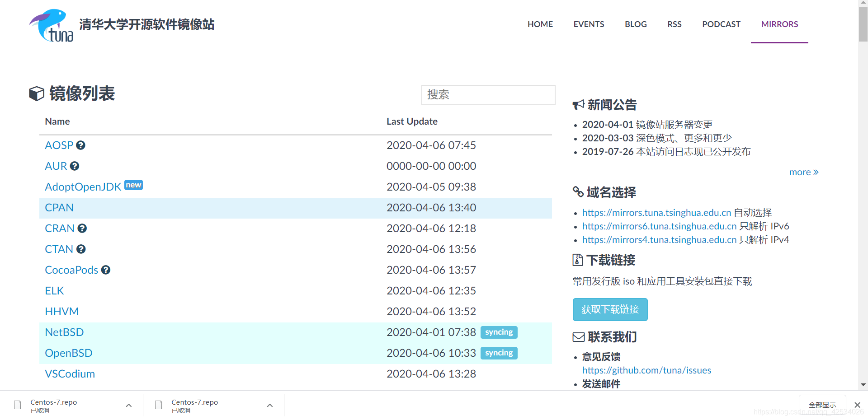The image size is (868, 420).
Task: Expand options for first Centos-7.repo download
Action: tap(129, 406)
